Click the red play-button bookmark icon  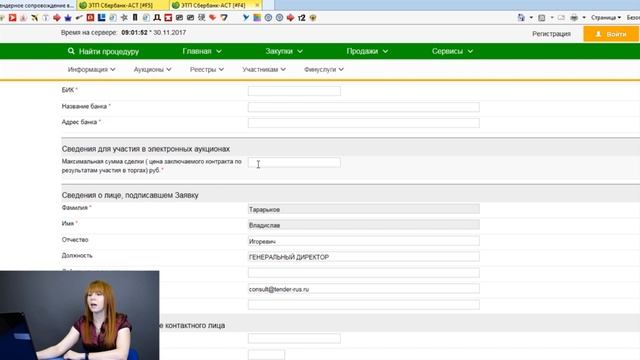(13, 18)
